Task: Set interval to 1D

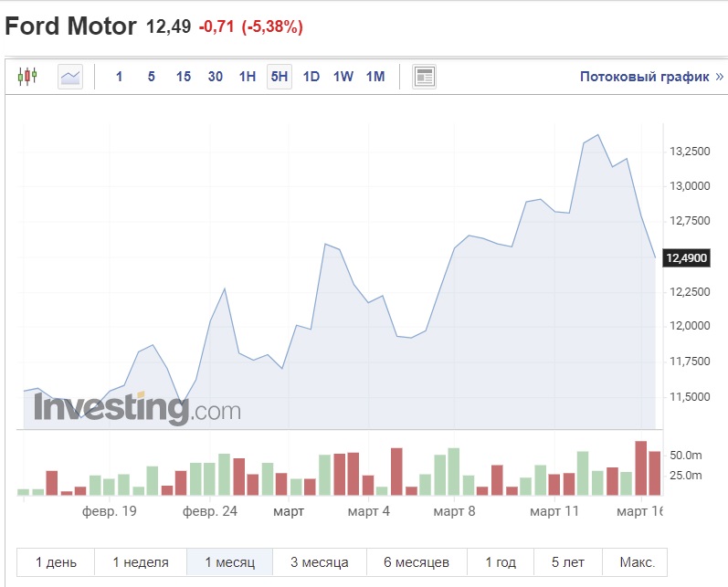Action: [x=311, y=77]
